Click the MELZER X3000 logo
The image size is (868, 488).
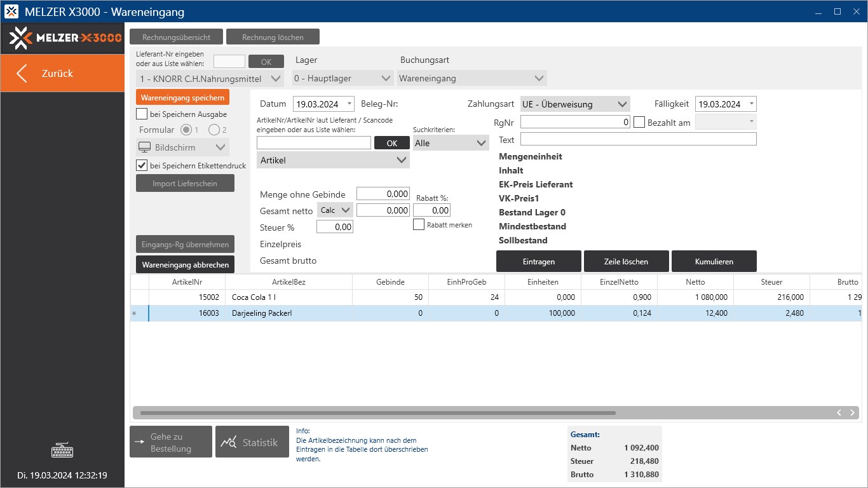coord(62,38)
